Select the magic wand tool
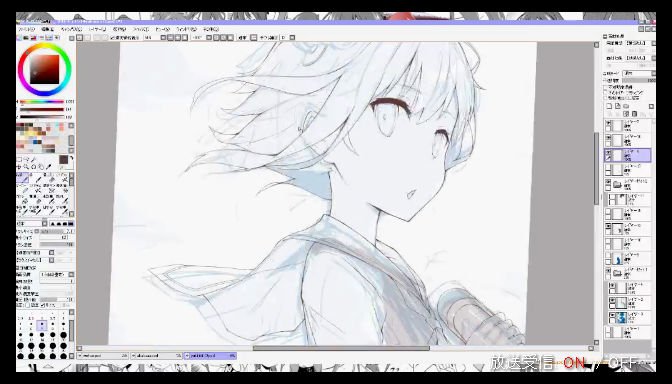The height and width of the screenshot is (384, 672). tap(34, 159)
